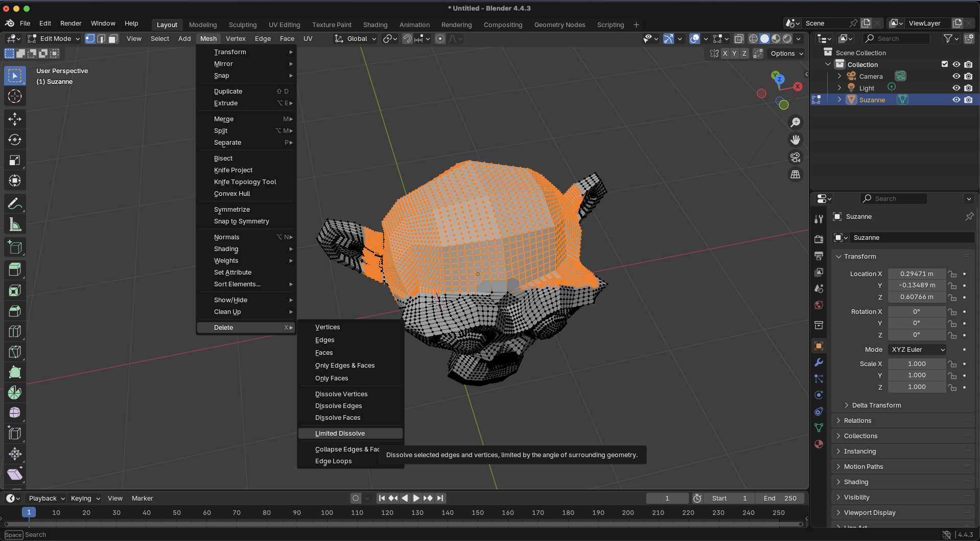
Task: Select the Measure tool
Action: point(15,224)
